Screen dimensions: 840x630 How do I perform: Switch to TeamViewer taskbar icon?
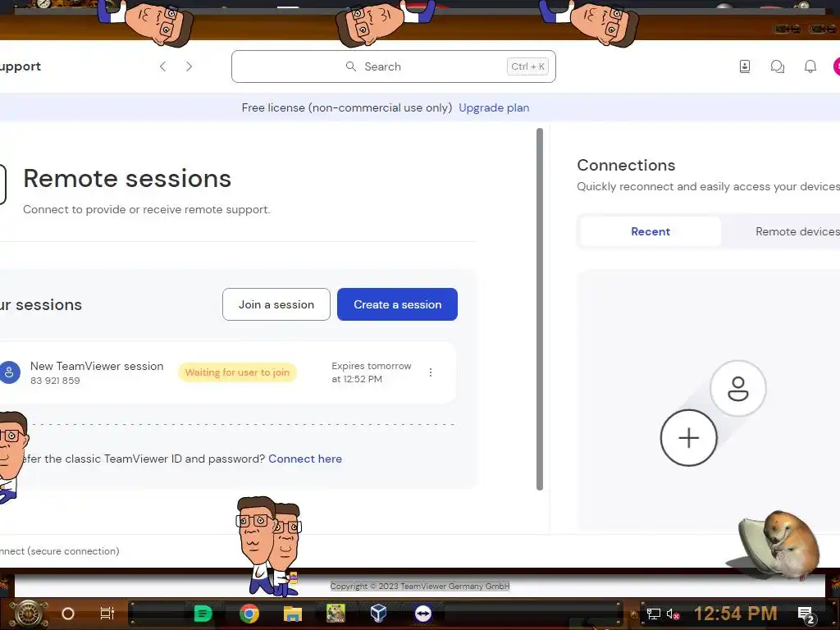pyautogui.click(x=423, y=614)
